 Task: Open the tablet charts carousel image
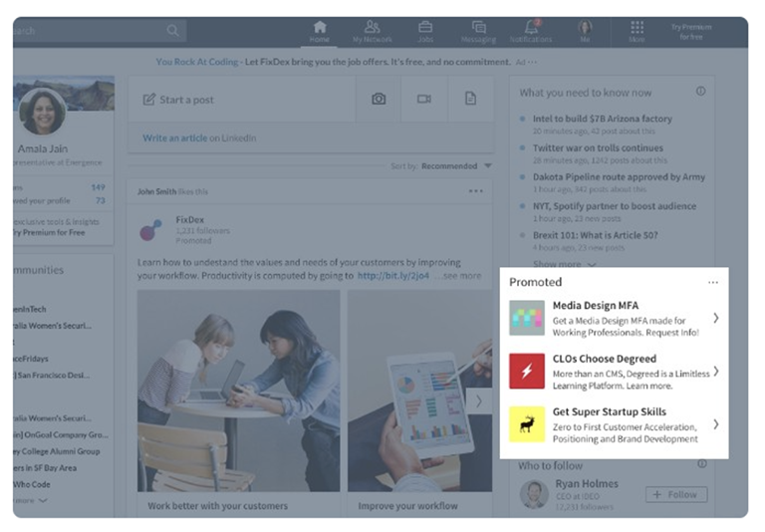(419, 391)
